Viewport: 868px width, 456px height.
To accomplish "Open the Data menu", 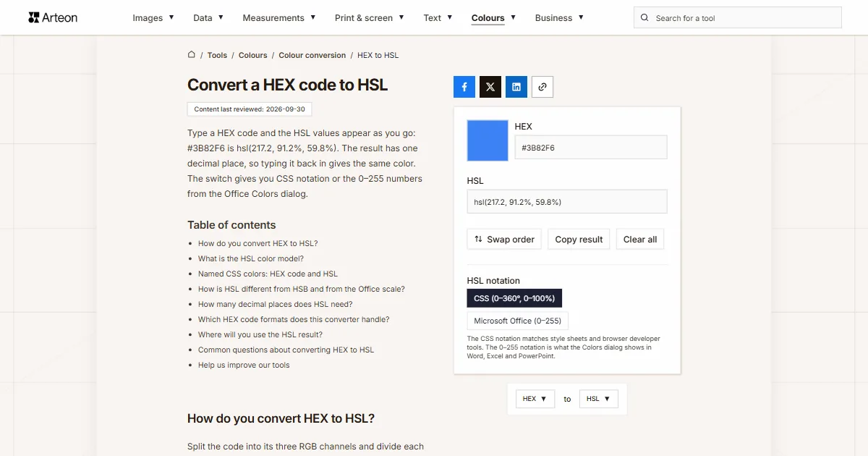I will point(208,18).
